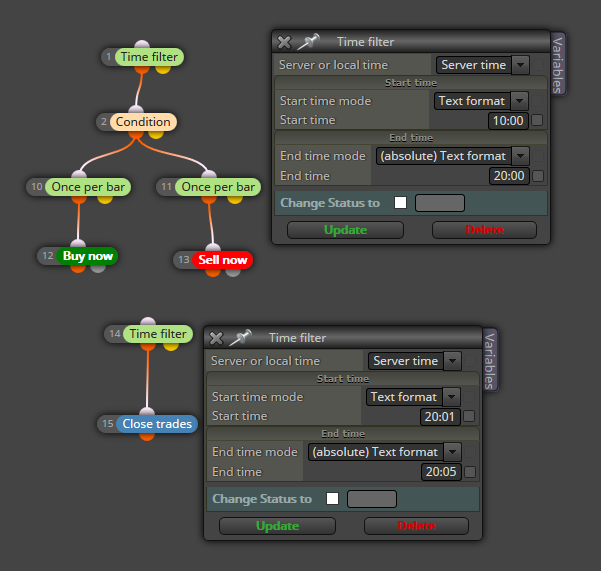Click Delete in the upper Time filter panel
Viewport: 601px width, 571px height.
tap(484, 230)
